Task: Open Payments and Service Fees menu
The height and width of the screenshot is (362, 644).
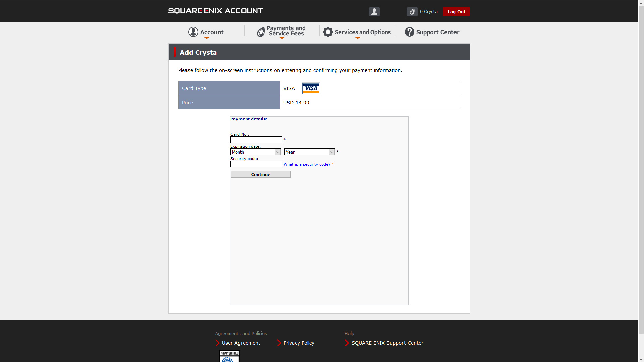Action: click(281, 32)
